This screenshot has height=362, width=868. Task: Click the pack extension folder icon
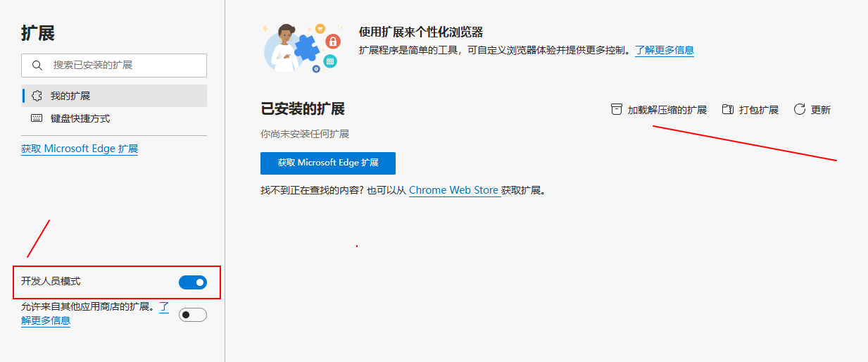[x=728, y=109]
